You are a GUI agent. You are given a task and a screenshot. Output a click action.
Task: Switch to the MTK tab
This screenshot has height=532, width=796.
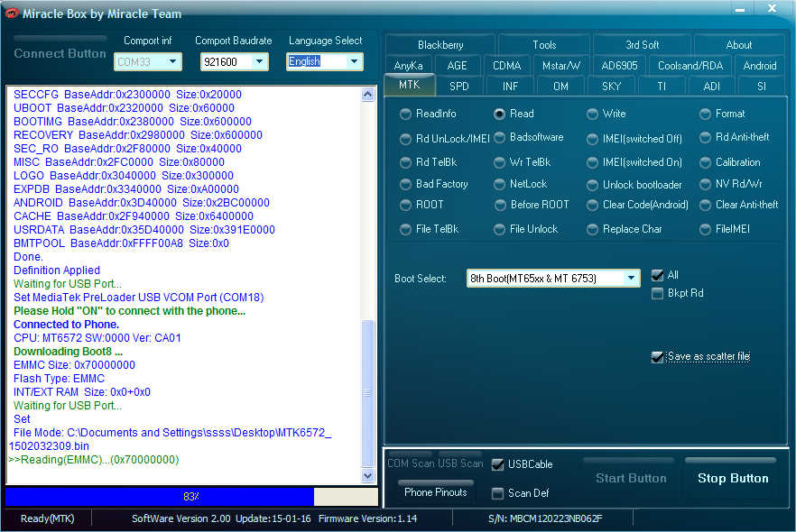click(409, 85)
